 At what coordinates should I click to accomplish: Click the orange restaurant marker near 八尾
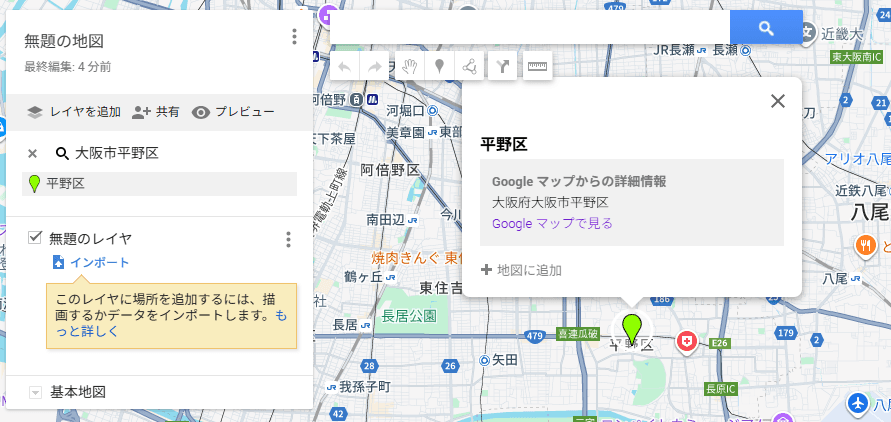click(866, 246)
